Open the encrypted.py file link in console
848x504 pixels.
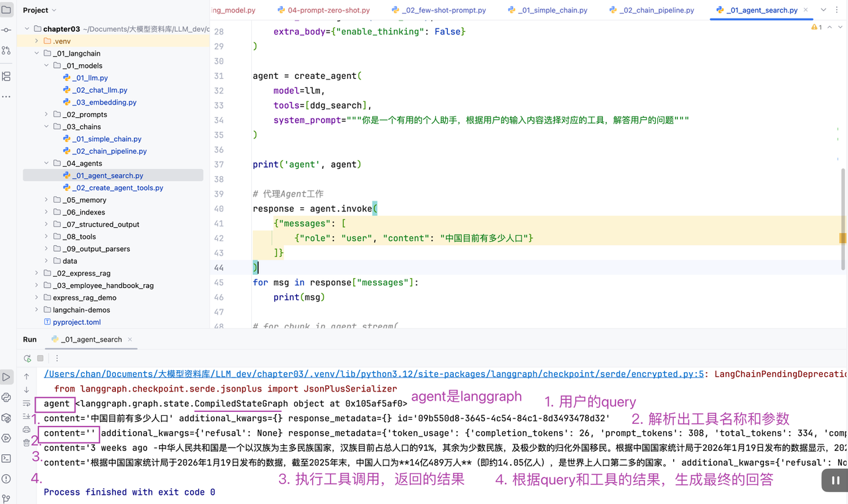point(374,374)
